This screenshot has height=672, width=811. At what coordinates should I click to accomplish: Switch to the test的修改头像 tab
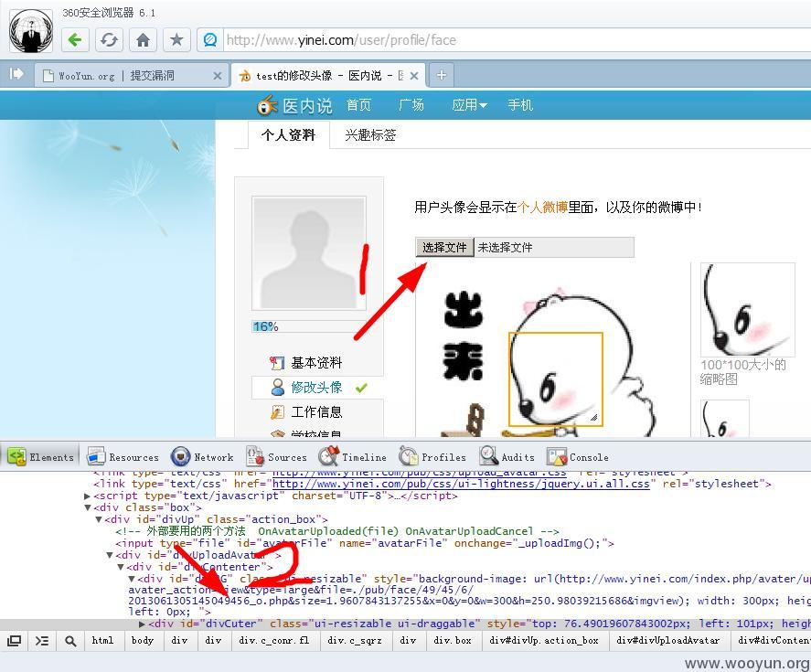click(x=328, y=76)
